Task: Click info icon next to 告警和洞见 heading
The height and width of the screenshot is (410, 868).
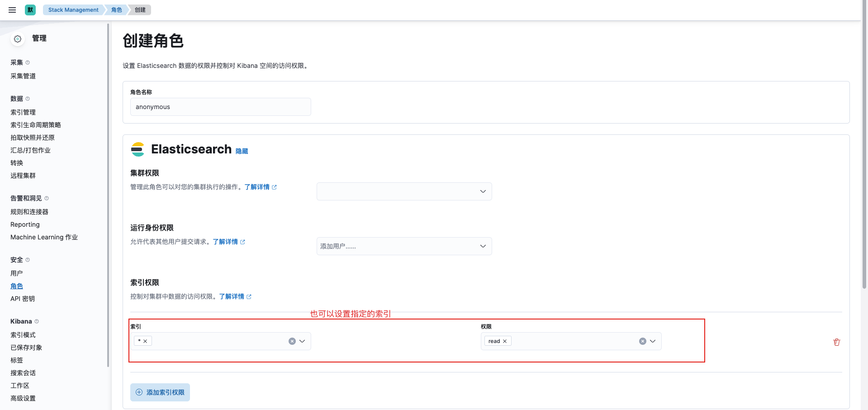Action: click(47, 198)
